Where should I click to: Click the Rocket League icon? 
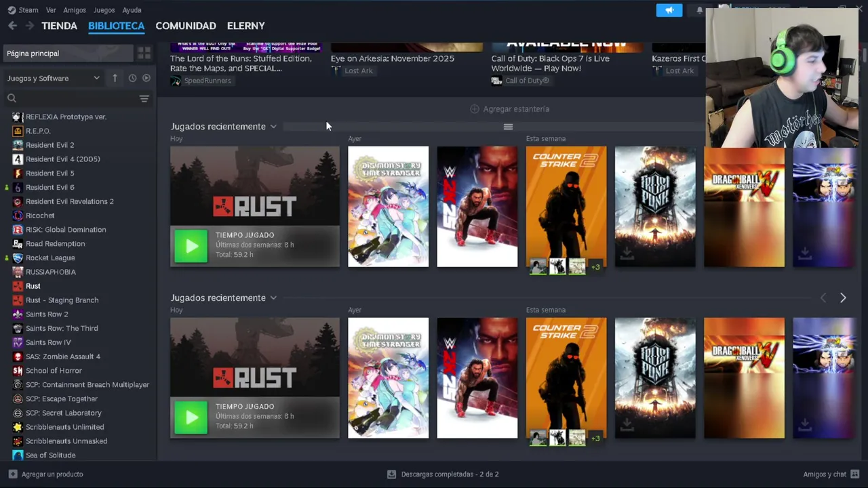tap(18, 258)
